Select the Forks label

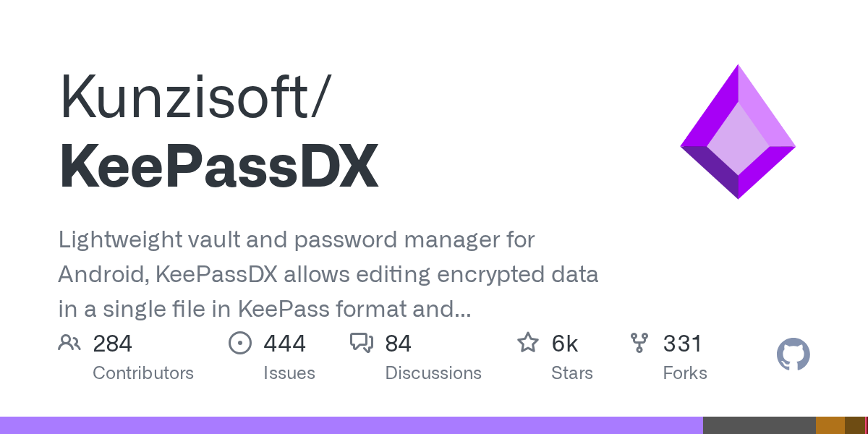685,373
